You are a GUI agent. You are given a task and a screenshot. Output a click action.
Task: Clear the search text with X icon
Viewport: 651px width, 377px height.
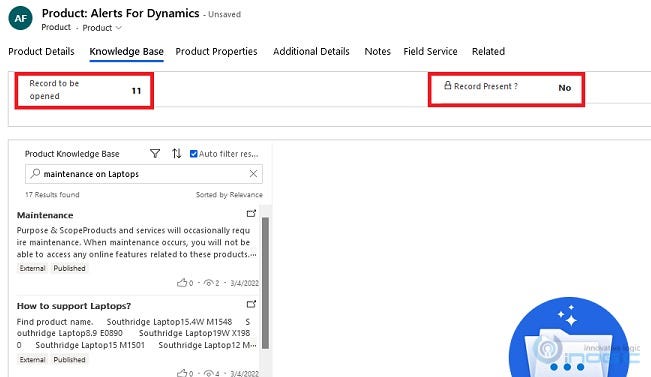pyautogui.click(x=253, y=174)
